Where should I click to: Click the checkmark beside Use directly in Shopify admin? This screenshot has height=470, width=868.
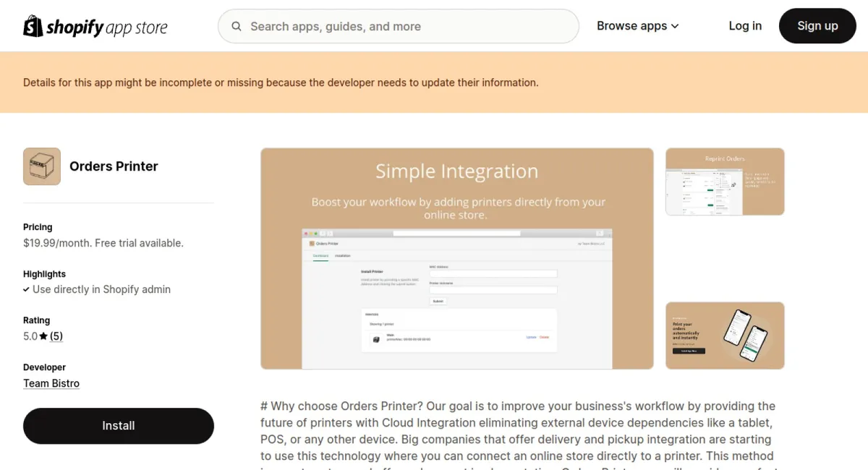(27, 289)
